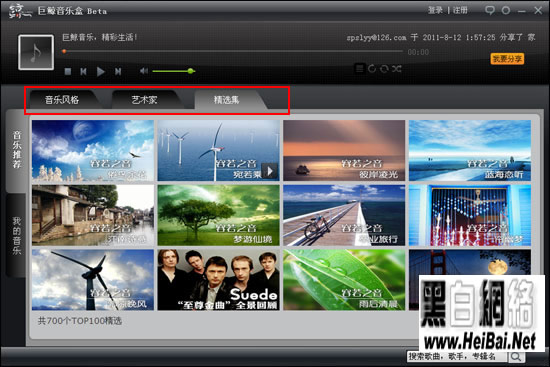
Task: Switch to the 艺术家 tab
Action: click(x=145, y=100)
